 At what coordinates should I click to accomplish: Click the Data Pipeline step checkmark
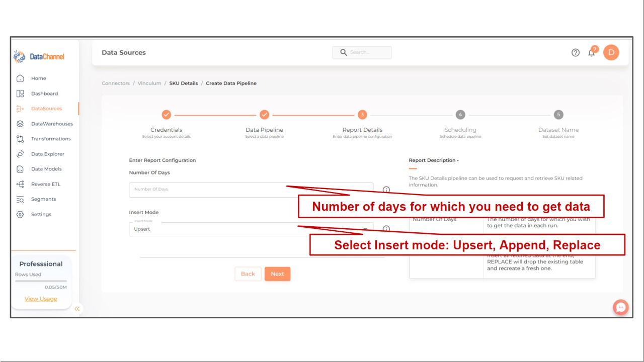(264, 115)
